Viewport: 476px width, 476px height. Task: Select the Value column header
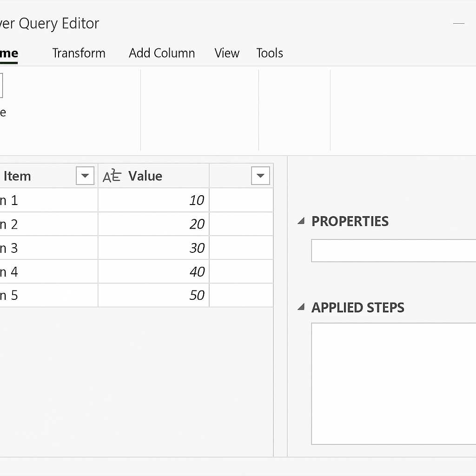[153, 176]
